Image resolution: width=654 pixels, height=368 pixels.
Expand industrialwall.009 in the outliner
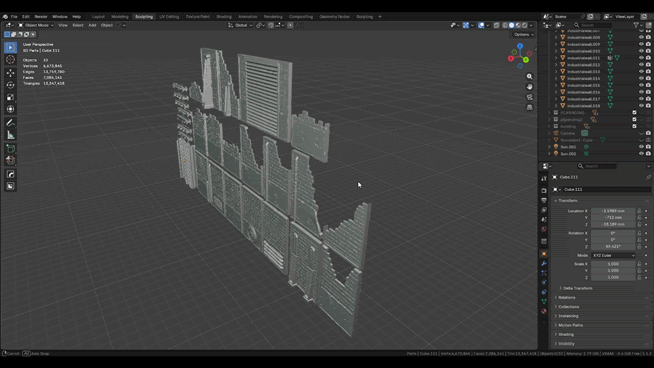pyautogui.click(x=556, y=44)
